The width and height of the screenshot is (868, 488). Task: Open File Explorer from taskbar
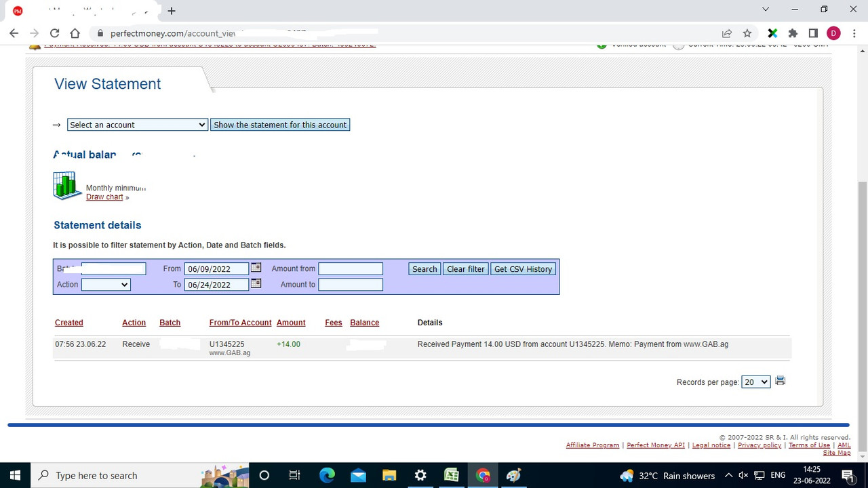tap(389, 475)
